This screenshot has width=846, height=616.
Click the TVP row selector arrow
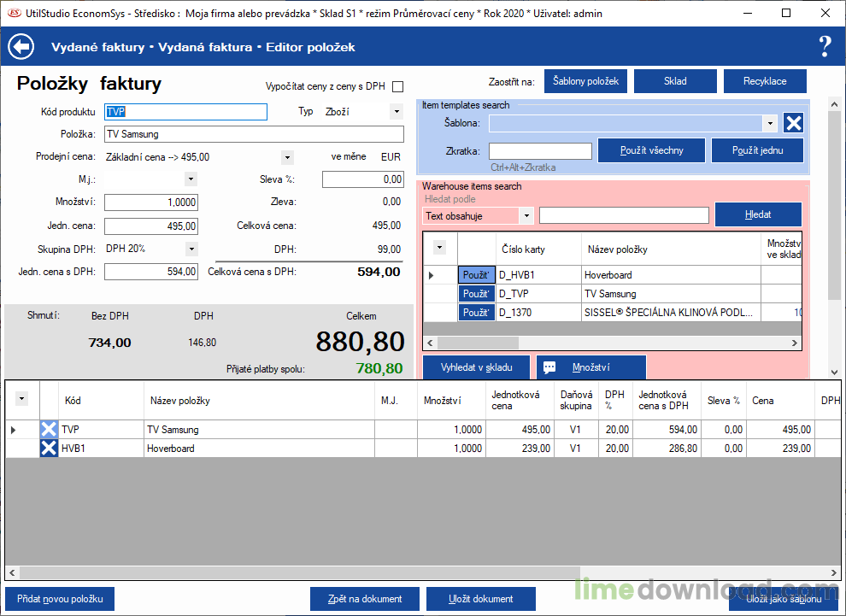click(14, 430)
